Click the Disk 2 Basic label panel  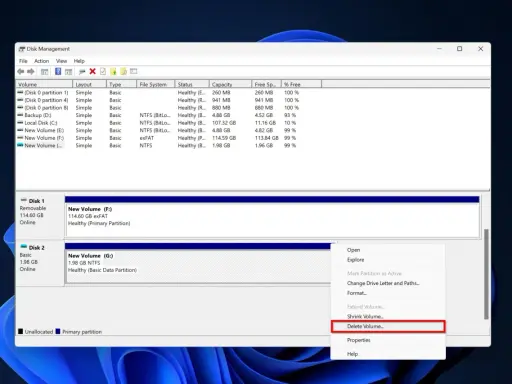(x=40, y=263)
